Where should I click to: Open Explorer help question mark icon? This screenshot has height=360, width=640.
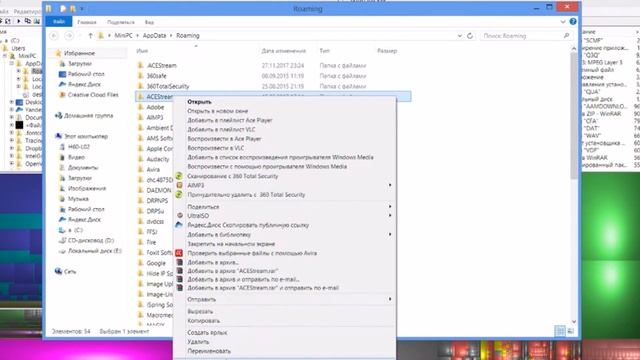click(x=573, y=22)
